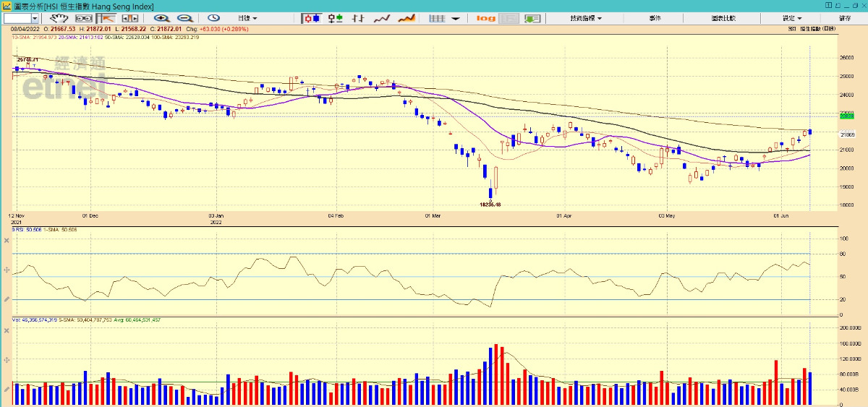The image size is (868, 407).
Task: Close the volume indicator panel
Action: point(7,330)
